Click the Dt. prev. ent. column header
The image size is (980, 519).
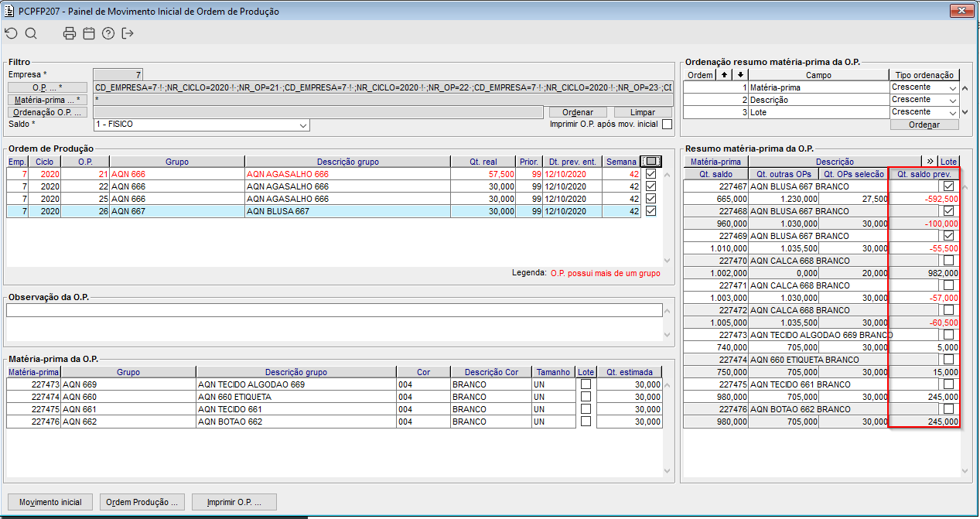pos(572,162)
